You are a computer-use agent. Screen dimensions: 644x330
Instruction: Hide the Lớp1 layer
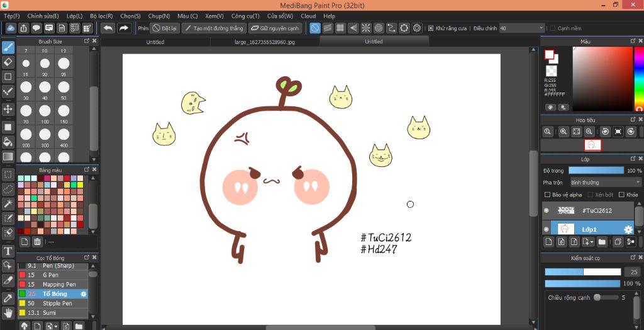coord(547,229)
